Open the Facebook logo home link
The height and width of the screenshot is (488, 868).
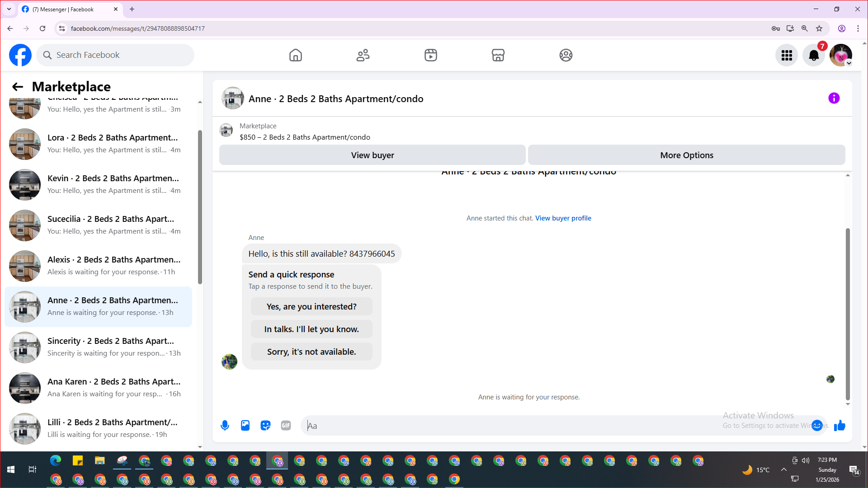tap(20, 55)
